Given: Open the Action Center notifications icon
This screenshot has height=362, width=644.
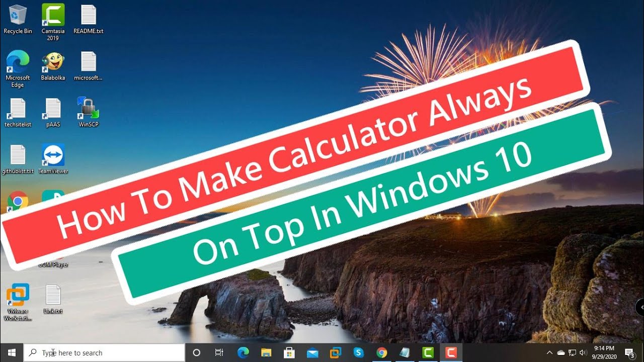Looking at the screenshot, I should click(x=629, y=353).
